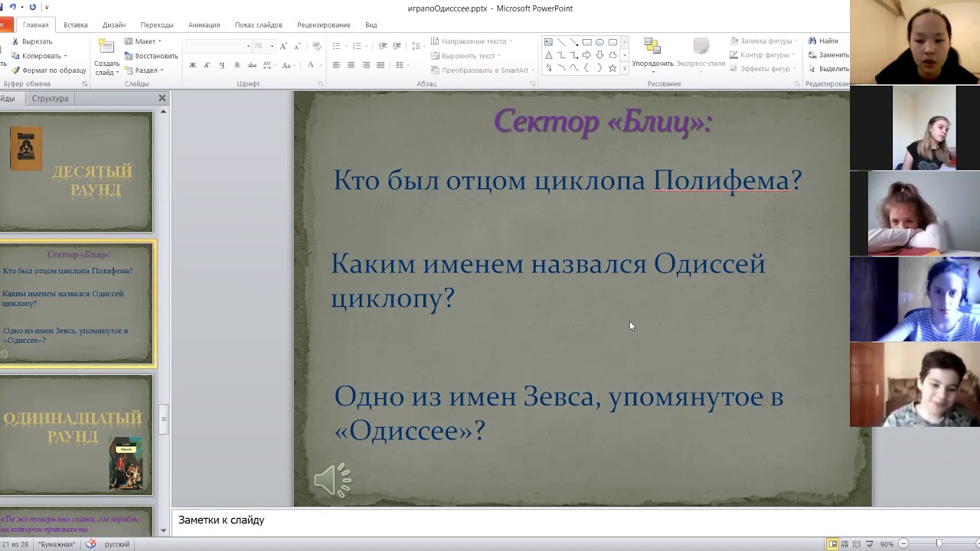Screen dimensions: 980x551
Task: Start slideshow from status bar icon
Action: 870,544
